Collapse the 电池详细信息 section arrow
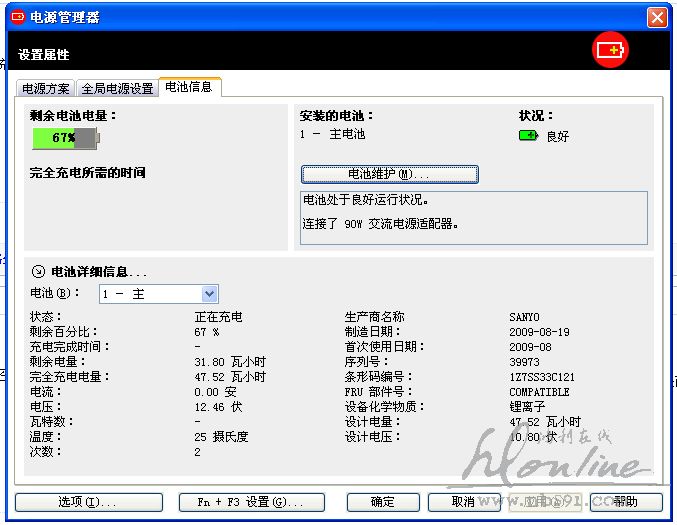The height and width of the screenshot is (525, 677). click(x=38, y=271)
